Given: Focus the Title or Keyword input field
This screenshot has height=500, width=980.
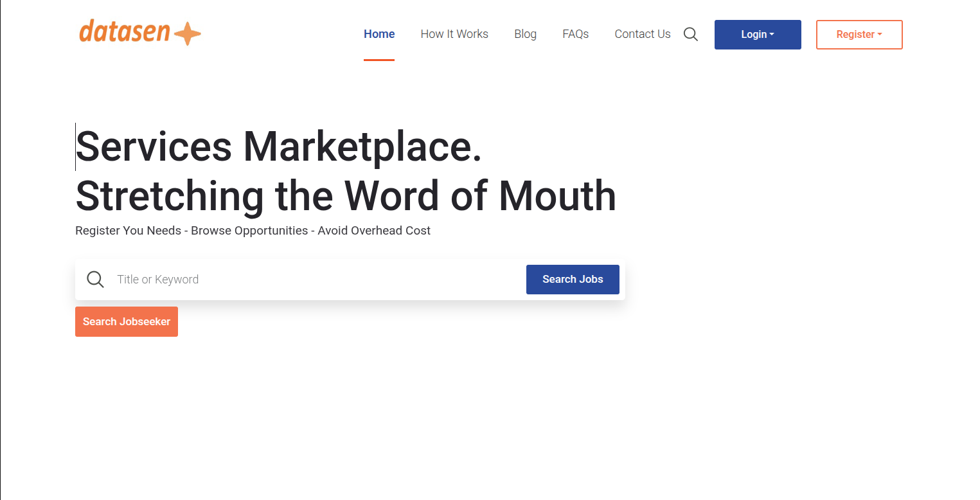Looking at the screenshot, I should (x=315, y=280).
